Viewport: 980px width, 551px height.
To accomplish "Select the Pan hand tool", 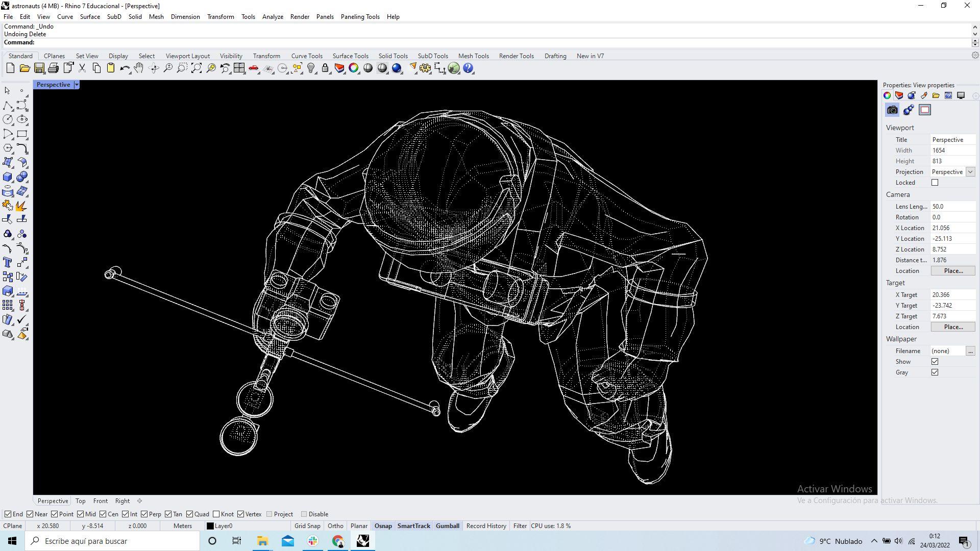I will pos(139,68).
